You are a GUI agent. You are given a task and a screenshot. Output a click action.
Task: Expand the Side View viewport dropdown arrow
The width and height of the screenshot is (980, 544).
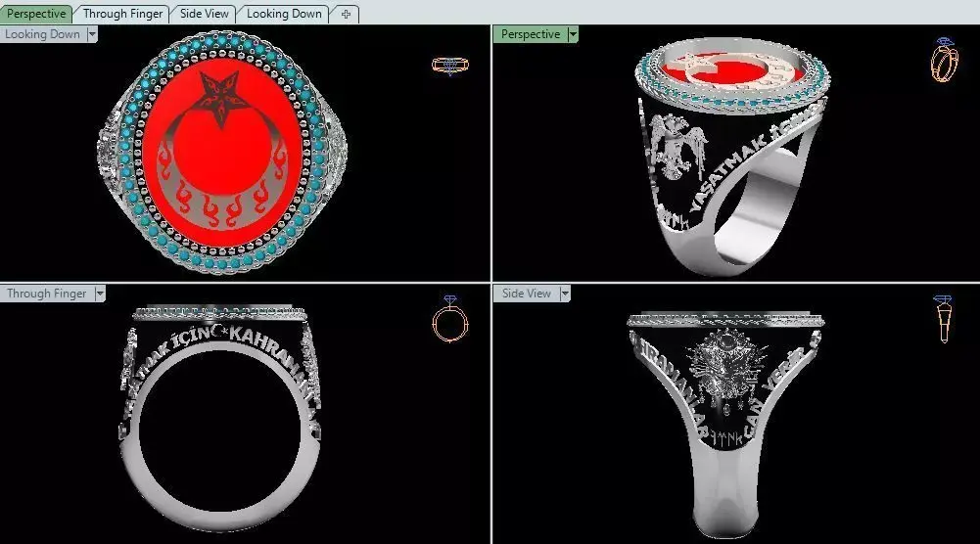pyautogui.click(x=565, y=294)
